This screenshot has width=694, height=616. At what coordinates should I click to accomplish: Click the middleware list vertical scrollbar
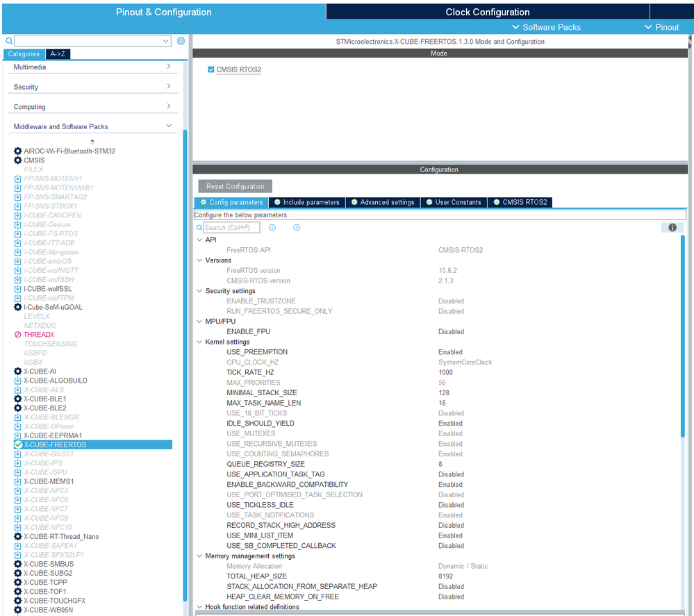(185, 365)
